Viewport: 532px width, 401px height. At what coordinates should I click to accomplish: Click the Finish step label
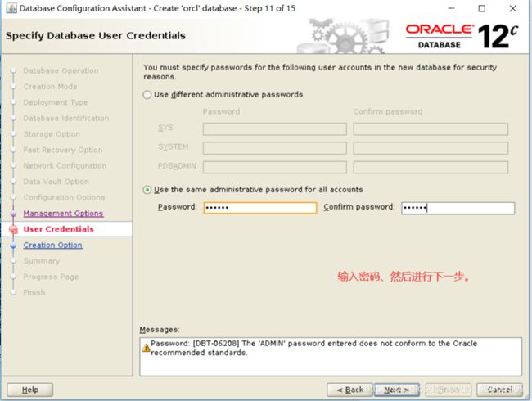click(34, 292)
